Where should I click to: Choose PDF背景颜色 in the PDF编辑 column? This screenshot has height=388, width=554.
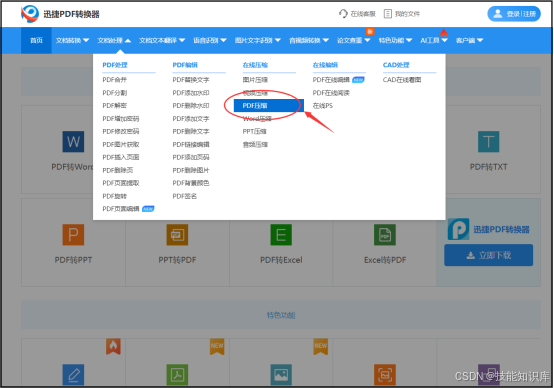click(191, 183)
